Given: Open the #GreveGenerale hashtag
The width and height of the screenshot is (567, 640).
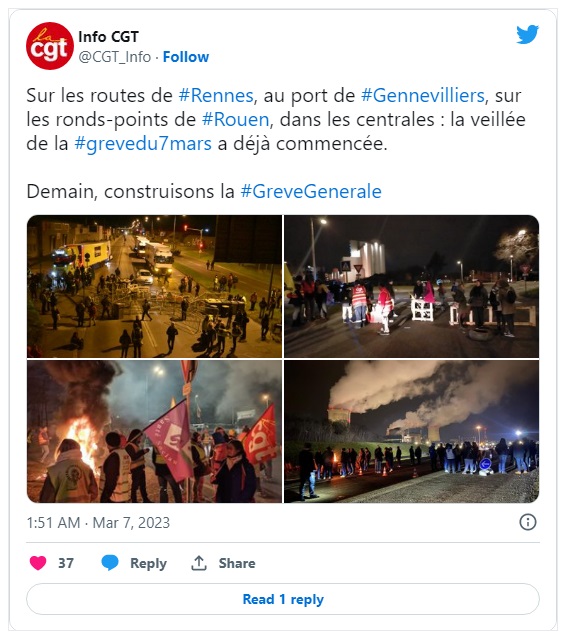Looking at the screenshot, I should 311,191.
